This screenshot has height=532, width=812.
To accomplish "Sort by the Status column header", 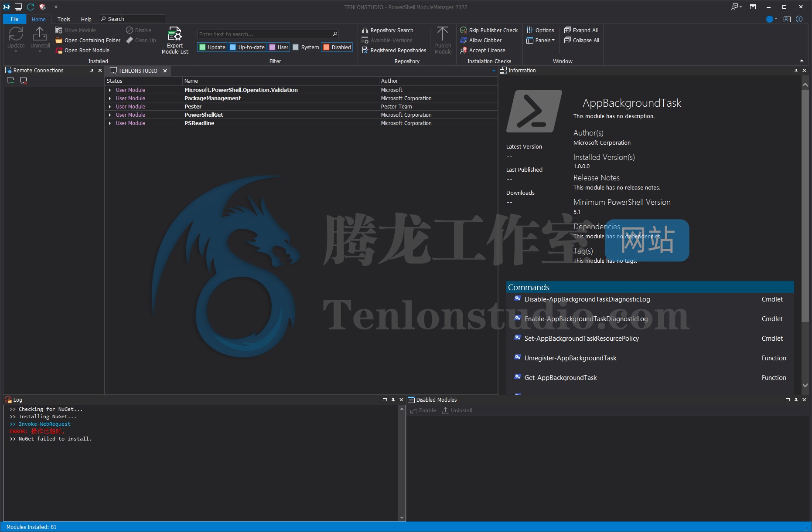I will pos(143,81).
